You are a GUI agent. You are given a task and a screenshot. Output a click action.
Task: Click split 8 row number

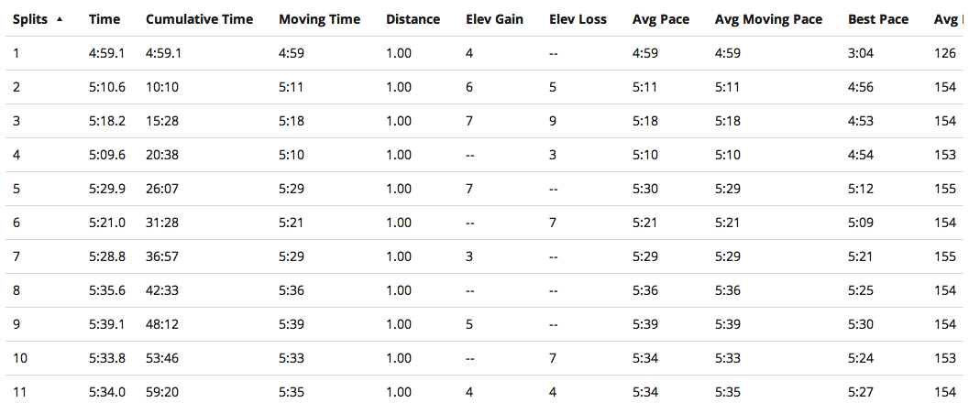pyautogui.click(x=17, y=290)
